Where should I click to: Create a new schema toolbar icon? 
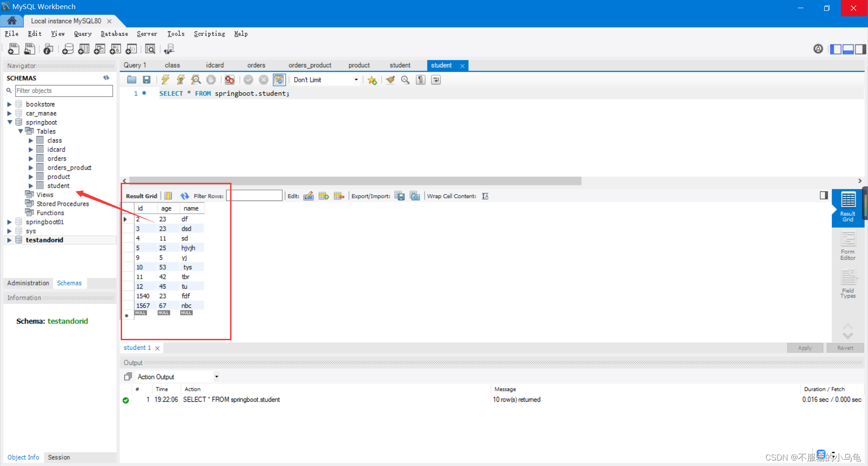[68, 49]
